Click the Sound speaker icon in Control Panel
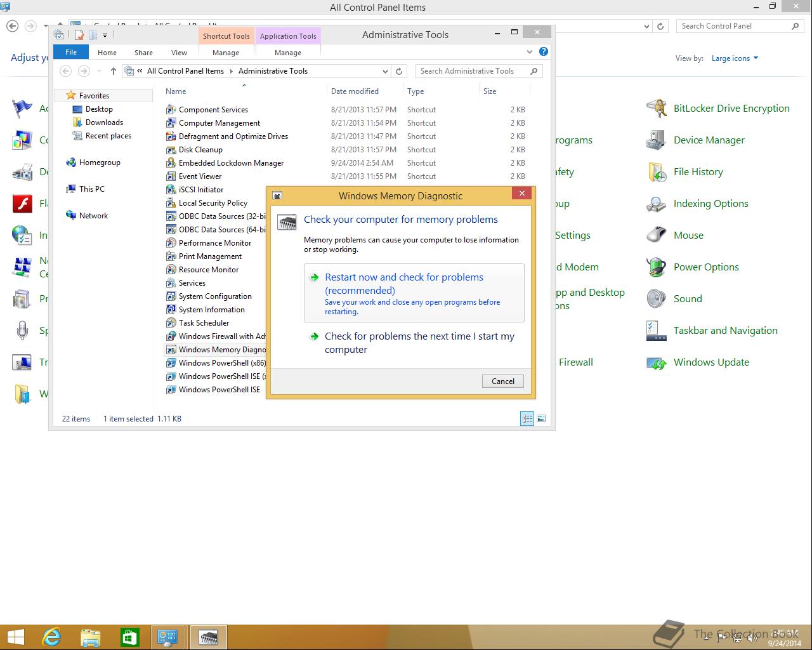812x650 pixels. [657, 299]
